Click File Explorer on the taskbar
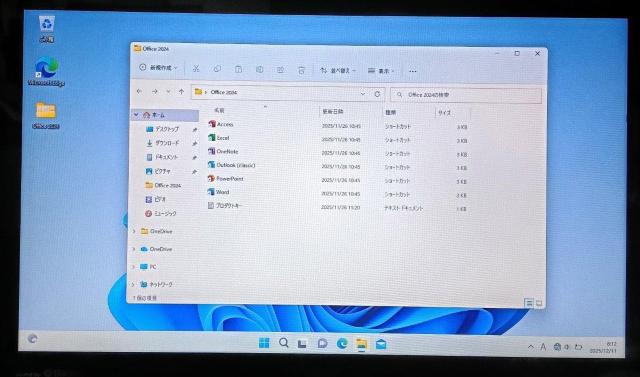This screenshot has width=640, height=377. tap(362, 344)
